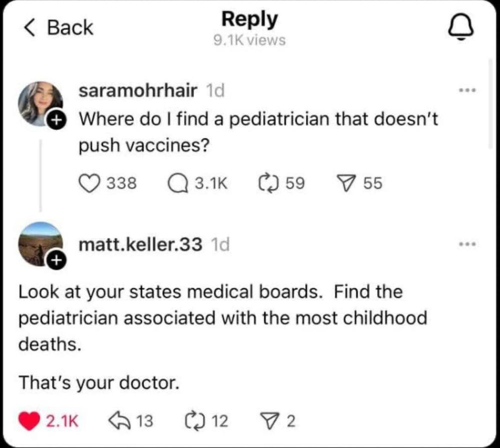Open saramohrhair's profile via username
Viewport: 500px width, 448px height.
[138, 91]
